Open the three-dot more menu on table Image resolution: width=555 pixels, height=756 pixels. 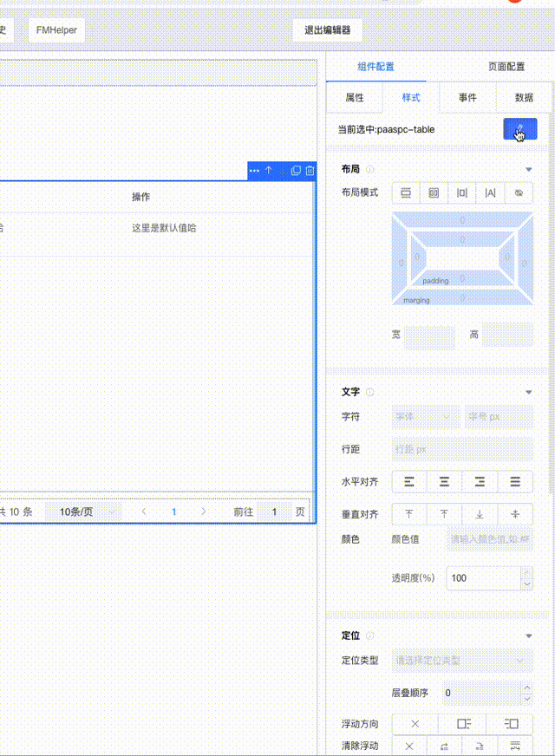tap(254, 172)
